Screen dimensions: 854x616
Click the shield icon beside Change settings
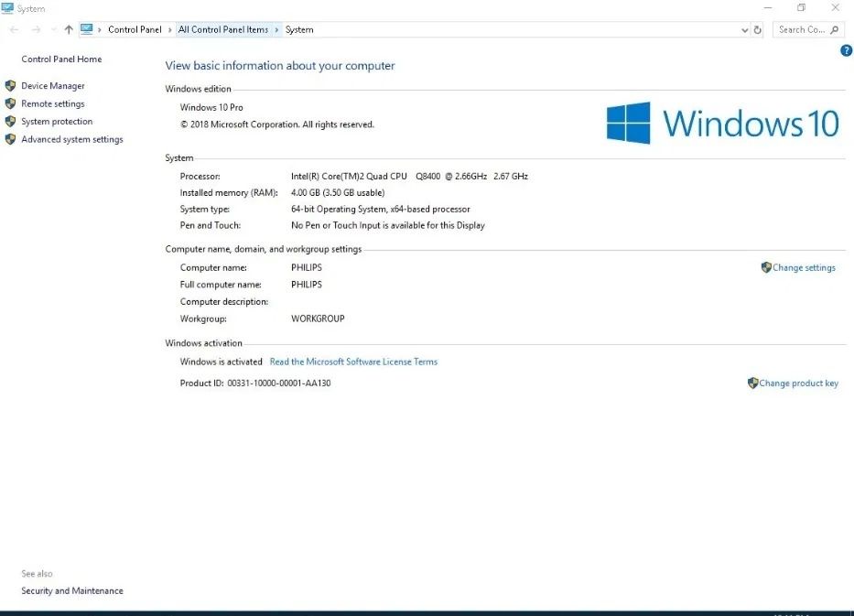point(766,267)
